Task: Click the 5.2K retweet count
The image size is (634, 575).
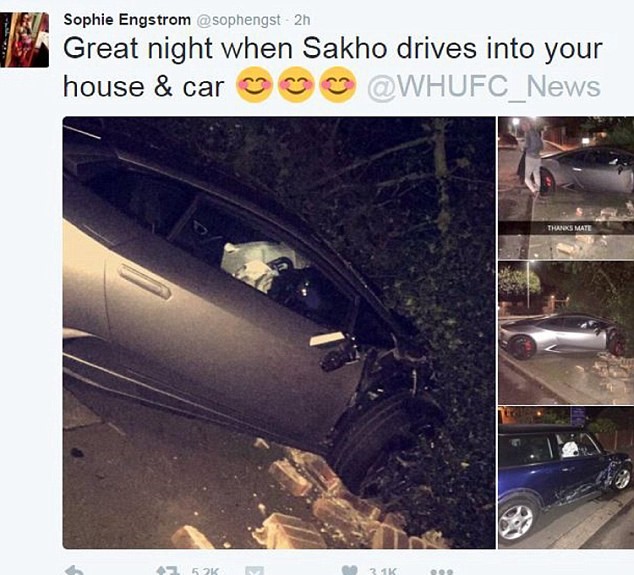Action: tap(205, 571)
